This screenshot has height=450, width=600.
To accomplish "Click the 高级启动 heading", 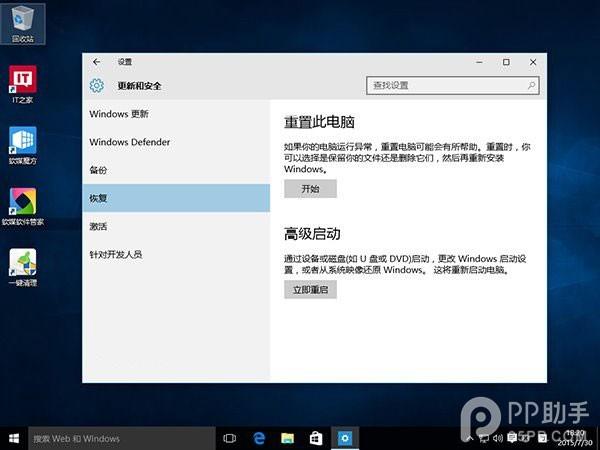I will (312, 234).
